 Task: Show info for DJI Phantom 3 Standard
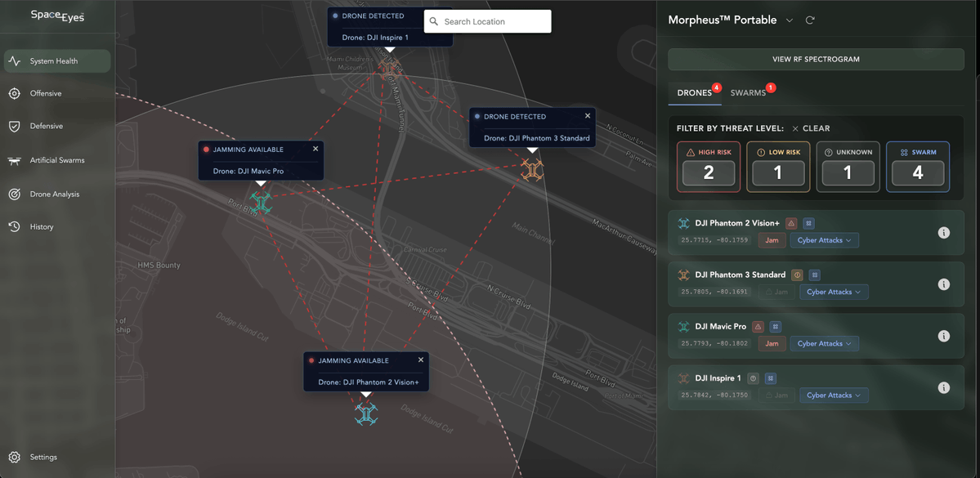(x=944, y=284)
